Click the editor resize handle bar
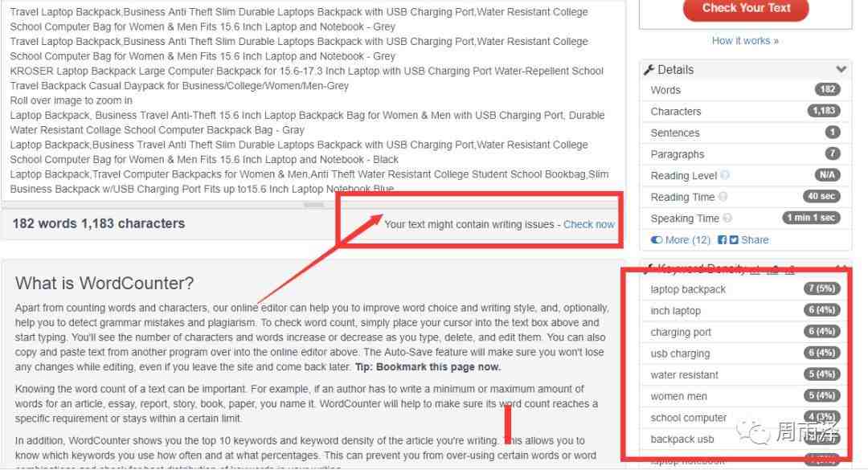The height and width of the screenshot is (470, 868). [x=313, y=204]
